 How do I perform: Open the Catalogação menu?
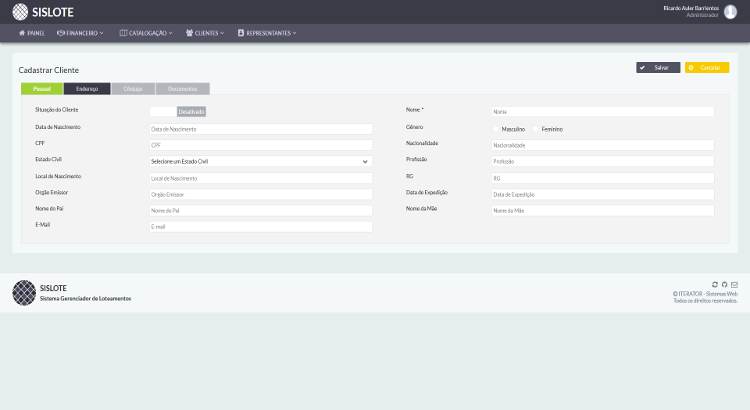pos(146,33)
